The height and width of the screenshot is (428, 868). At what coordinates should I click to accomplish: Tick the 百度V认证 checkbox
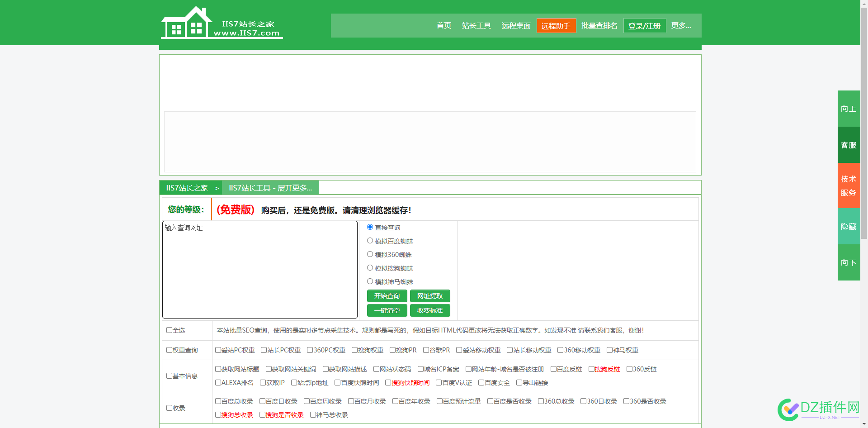click(439, 383)
